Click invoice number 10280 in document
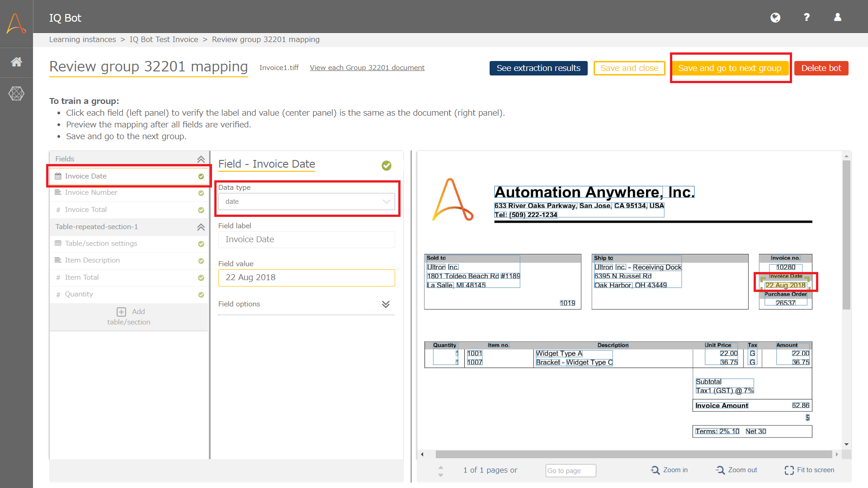This screenshot has height=488, width=868. (786, 267)
